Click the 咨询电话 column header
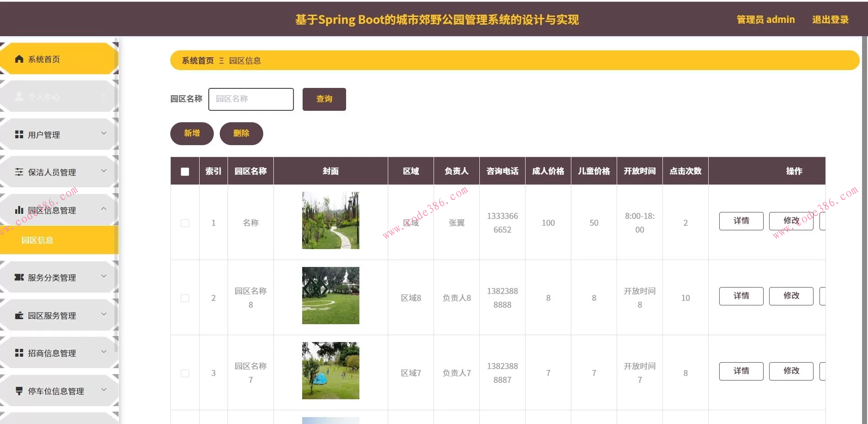 click(x=502, y=171)
